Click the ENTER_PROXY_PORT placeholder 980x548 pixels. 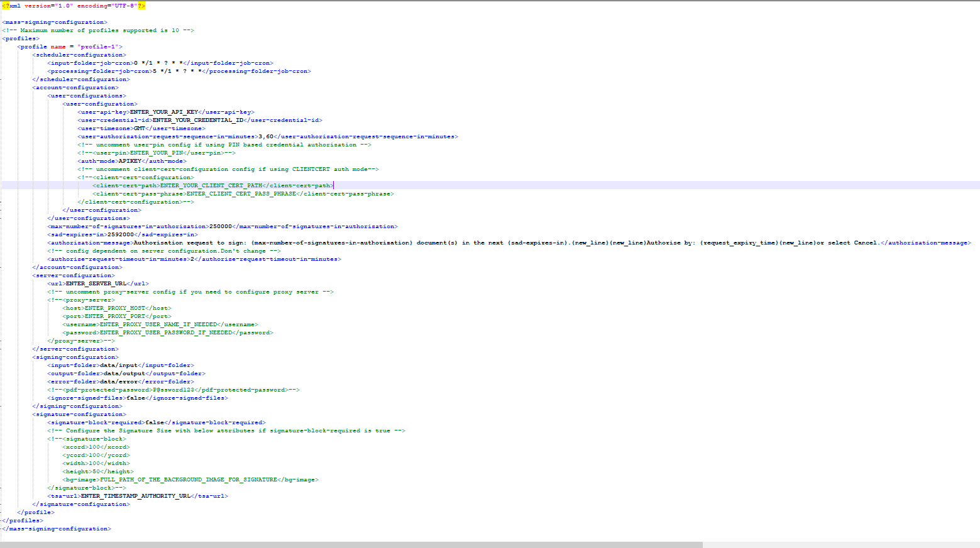click(x=115, y=316)
